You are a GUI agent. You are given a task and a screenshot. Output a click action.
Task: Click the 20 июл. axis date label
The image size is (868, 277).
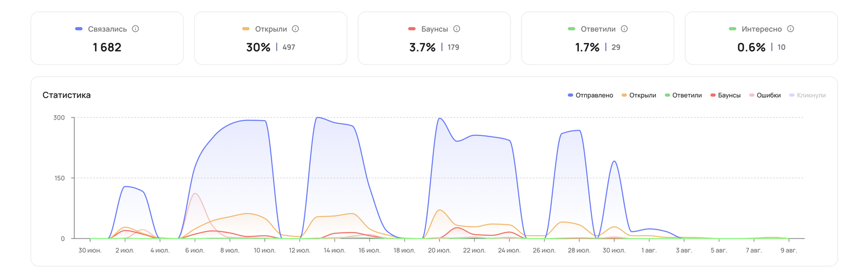click(x=439, y=250)
